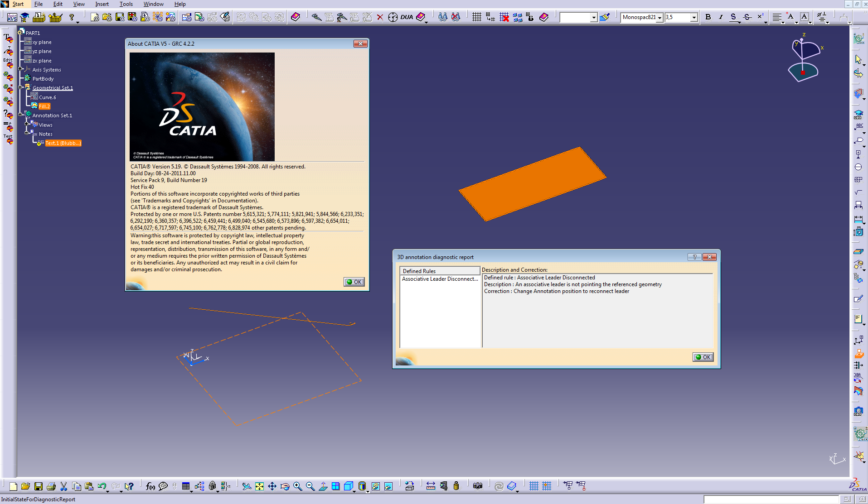
Task: Click the Zoom Out magnifier icon
Action: [x=310, y=486]
